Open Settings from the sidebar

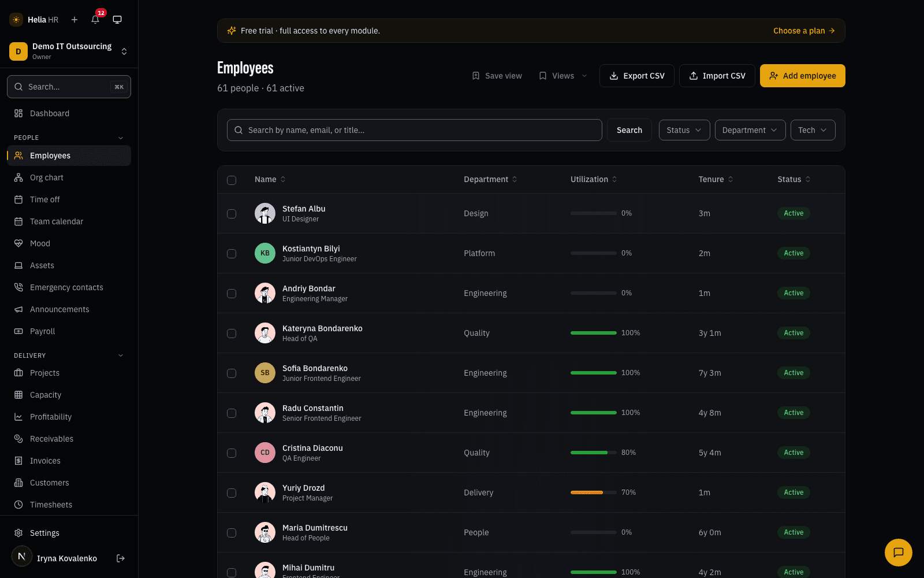(x=69, y=533)
